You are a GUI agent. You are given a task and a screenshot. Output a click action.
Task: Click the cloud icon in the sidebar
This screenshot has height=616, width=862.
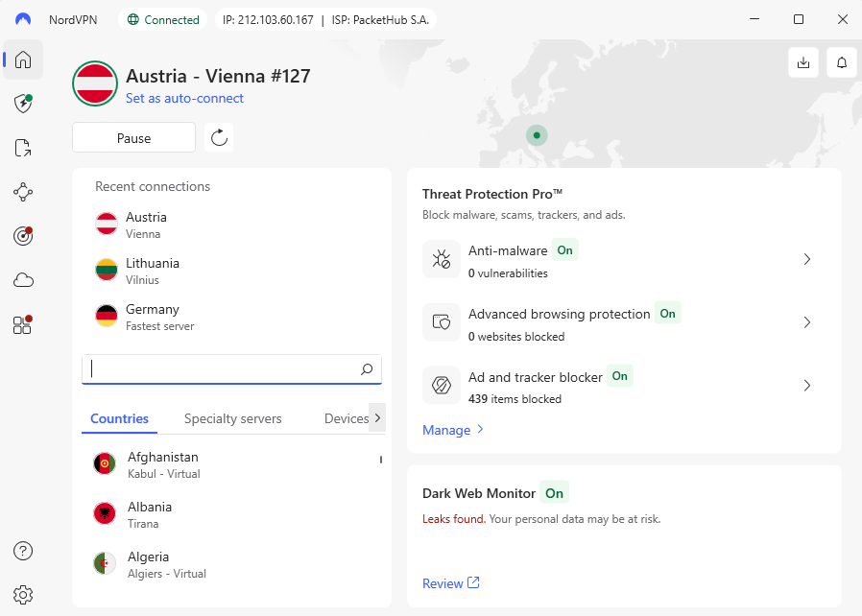22,280
